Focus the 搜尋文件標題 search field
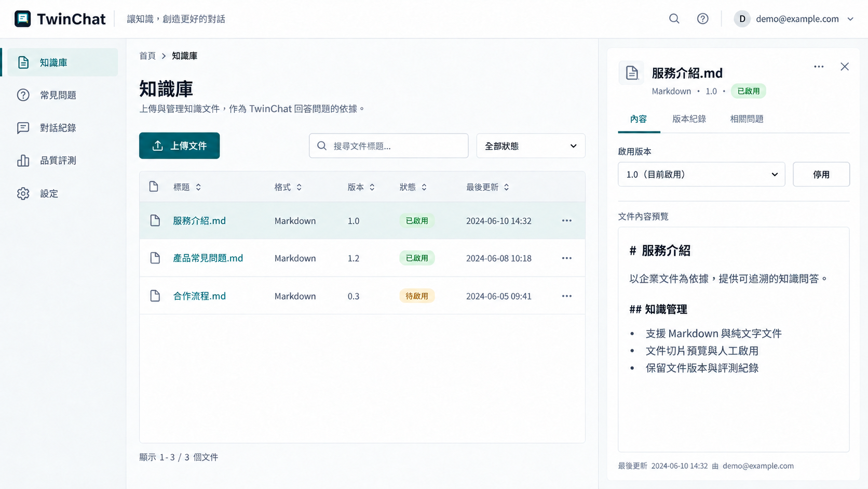The height and width of the screenshot is (489, 868). tap(388, 146)
